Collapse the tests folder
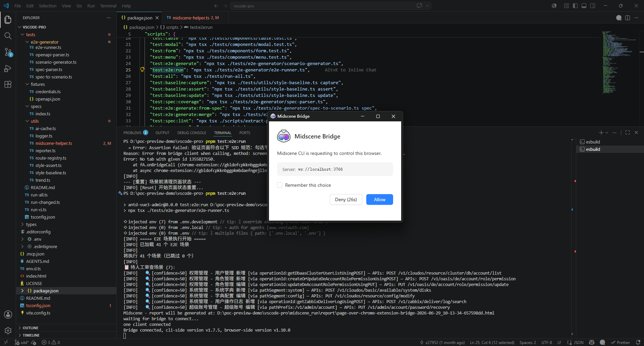Screen dimensions: 644x346 click(x=22, y=35)
